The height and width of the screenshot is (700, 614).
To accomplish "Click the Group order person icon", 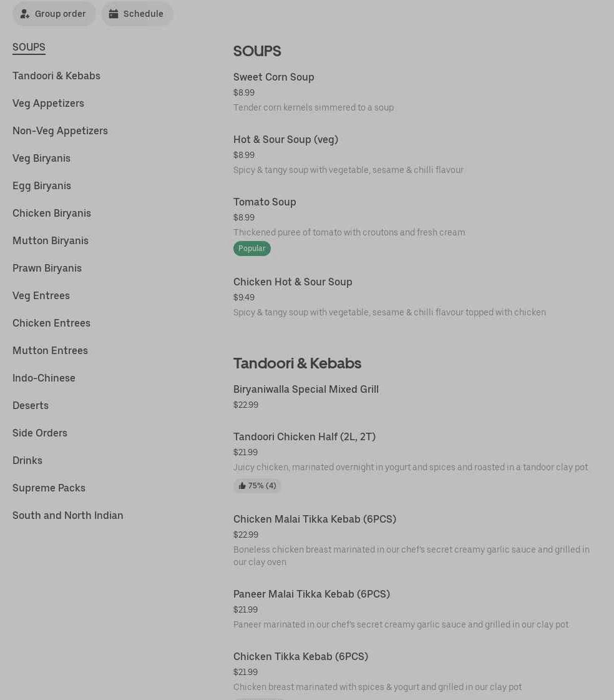I will click(25, 14).
